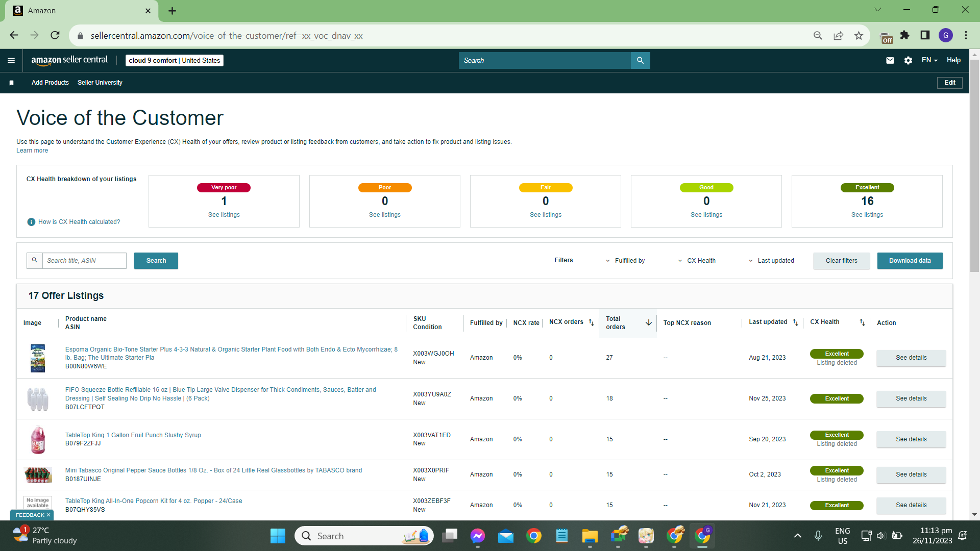
Task: Open the Chrome profile avatar G
Action: point(946,35)
